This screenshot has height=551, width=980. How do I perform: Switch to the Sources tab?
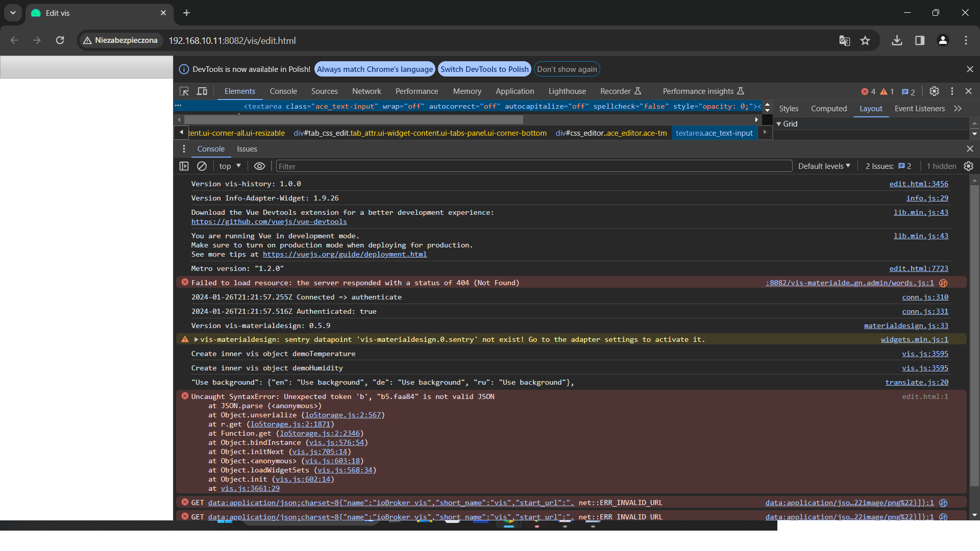pyautogui.click(x=325, y=91)
